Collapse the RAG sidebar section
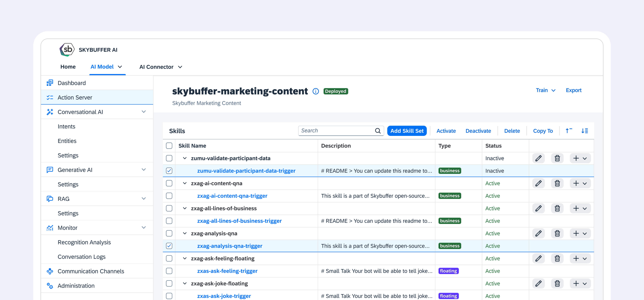Screen dimensions: 644x300 tap(144, 199)
